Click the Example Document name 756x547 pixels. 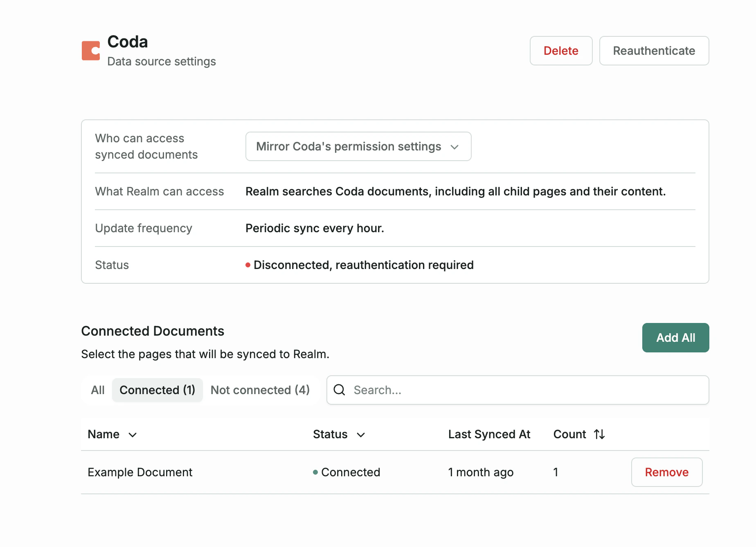(x=140, y=472)
